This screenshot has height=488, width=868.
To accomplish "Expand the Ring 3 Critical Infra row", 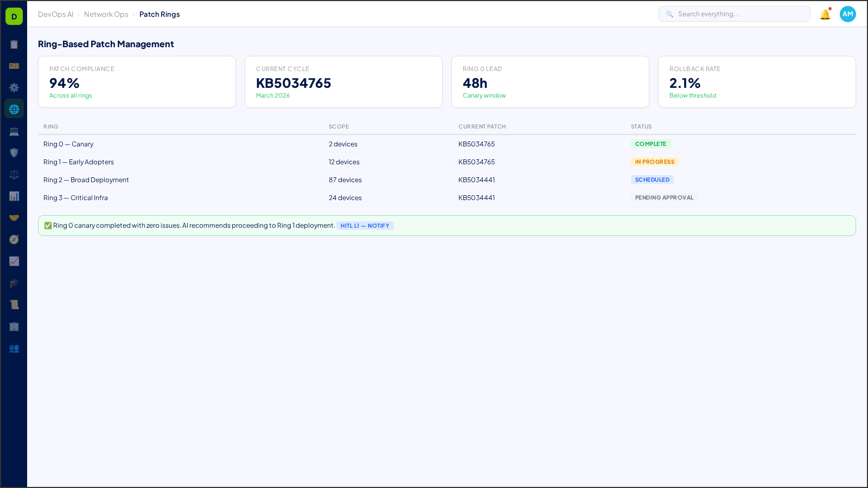I will point(75,197).
